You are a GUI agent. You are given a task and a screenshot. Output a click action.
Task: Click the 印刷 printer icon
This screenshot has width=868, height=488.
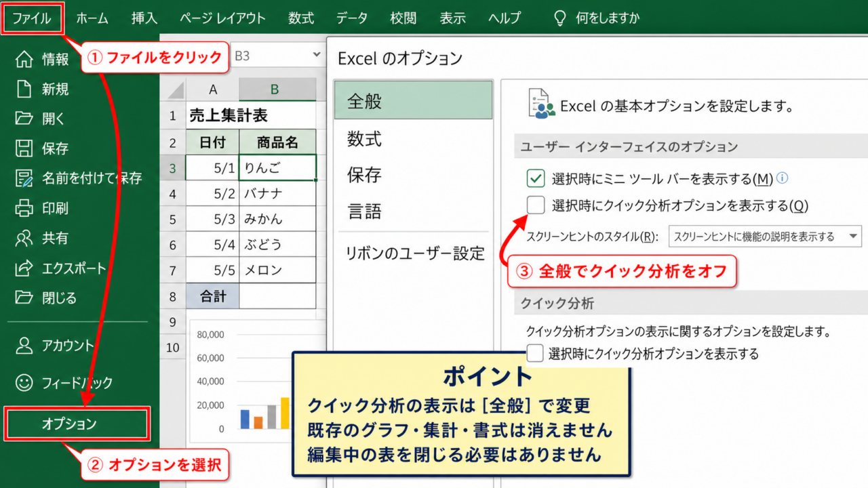(x=24, y=208)
